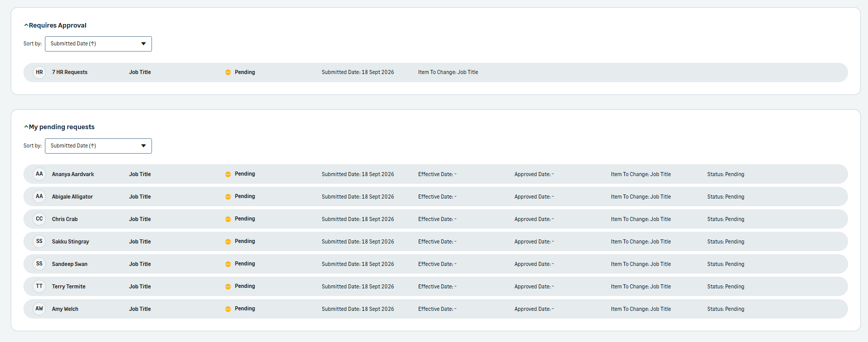Open Ananya Aardvark's request
This screenshot has height=342, width=868.
coord(436,174)
